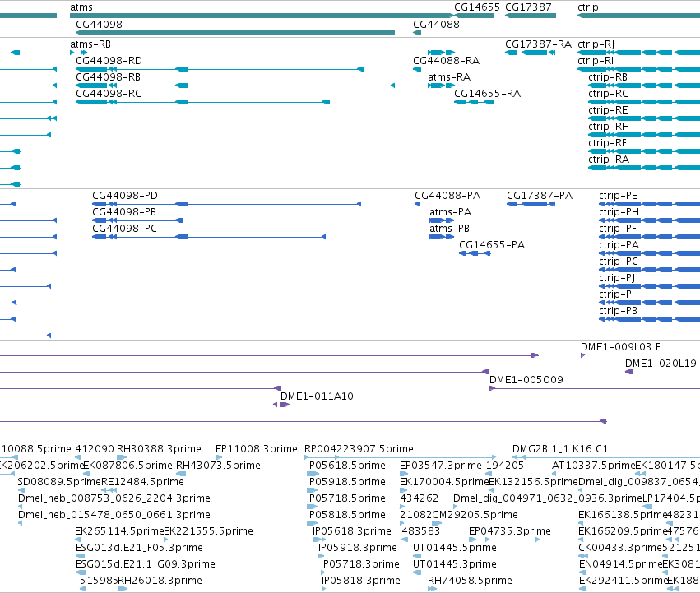Click the EP11008.3prime EST feature
The image size is (700, 593).
click(x=219, y=457)
